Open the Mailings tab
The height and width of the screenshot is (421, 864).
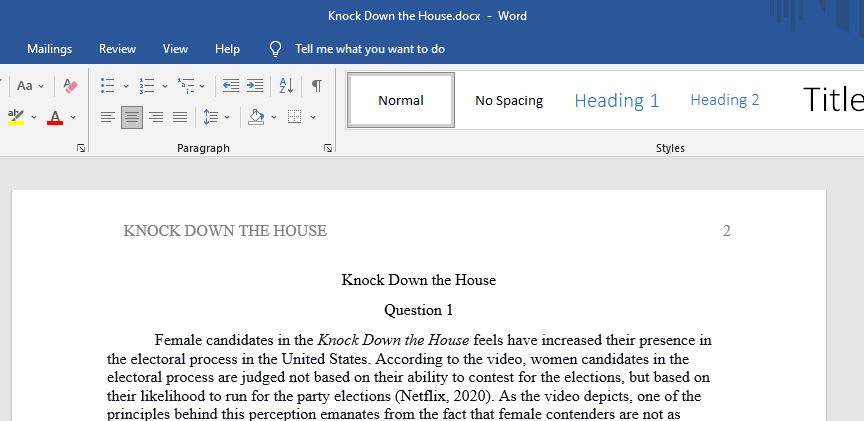click(50, 48)
